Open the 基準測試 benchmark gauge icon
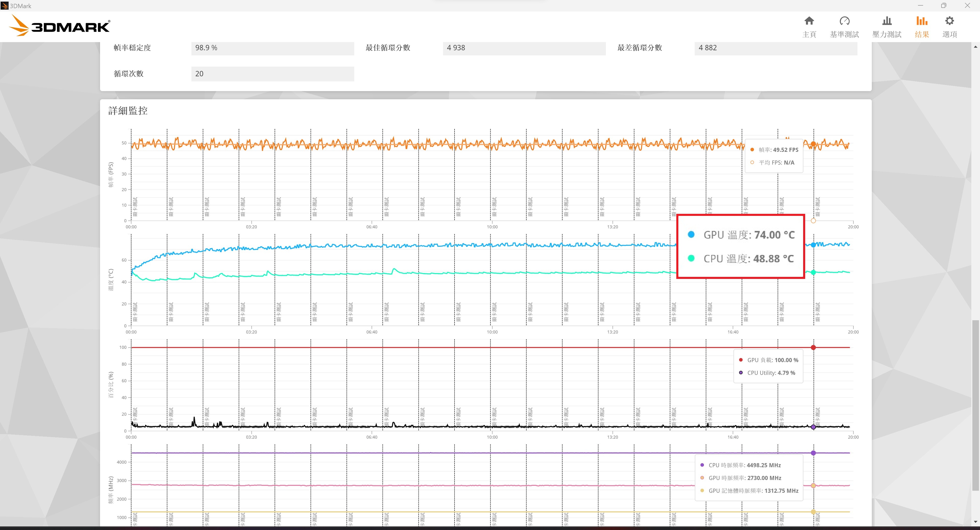 [844, 27]
